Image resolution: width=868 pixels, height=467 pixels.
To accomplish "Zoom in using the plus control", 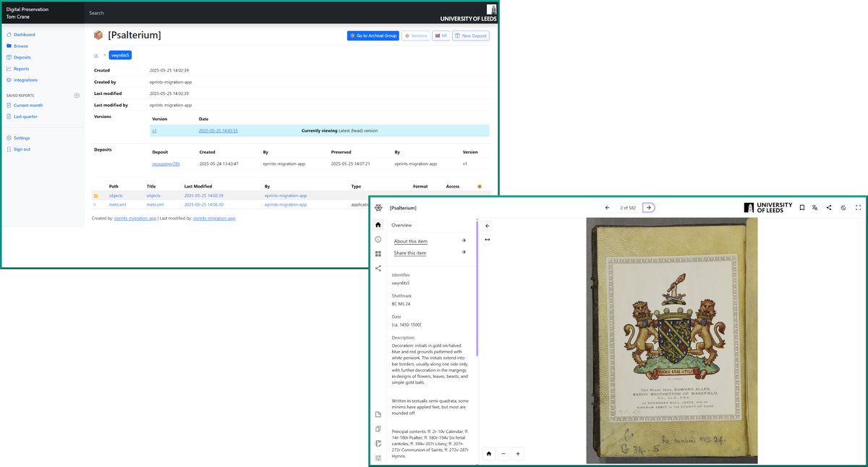I will click(518, 453).
